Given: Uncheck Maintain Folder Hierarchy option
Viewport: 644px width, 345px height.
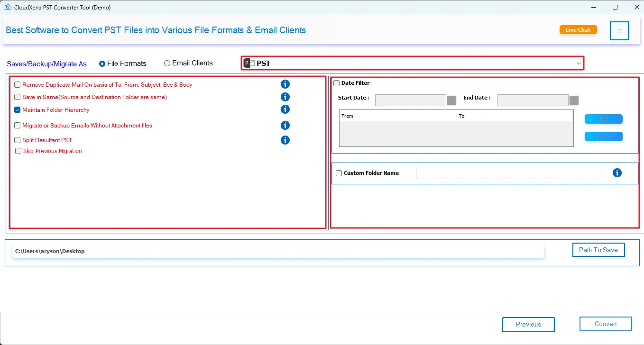Looking at the screenshot, I should tap(18, 110).
